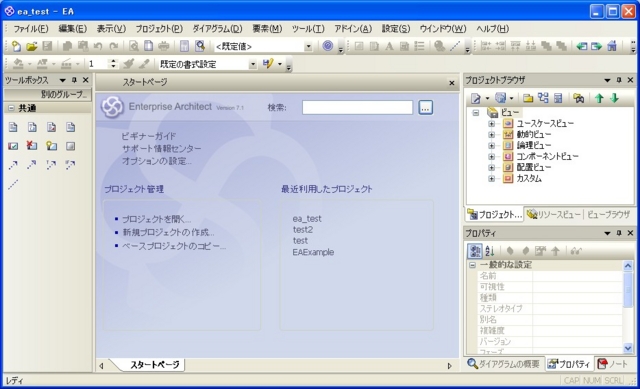This screenshot has width=640, height=389.
Task: Select the checkmark Requirement tool in toolbox
Action: [13, 146]
